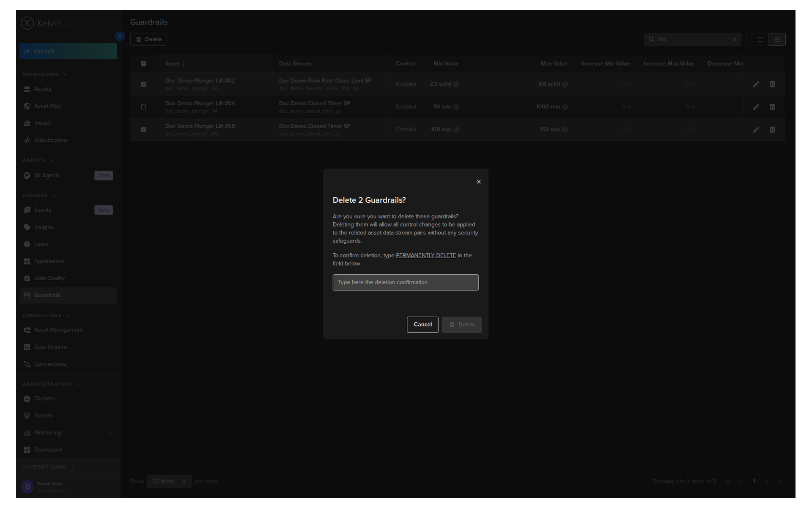The image size is (812, 508).
Task: Edit guardrail for Plunger Lift #02
Action: (756, 84)
